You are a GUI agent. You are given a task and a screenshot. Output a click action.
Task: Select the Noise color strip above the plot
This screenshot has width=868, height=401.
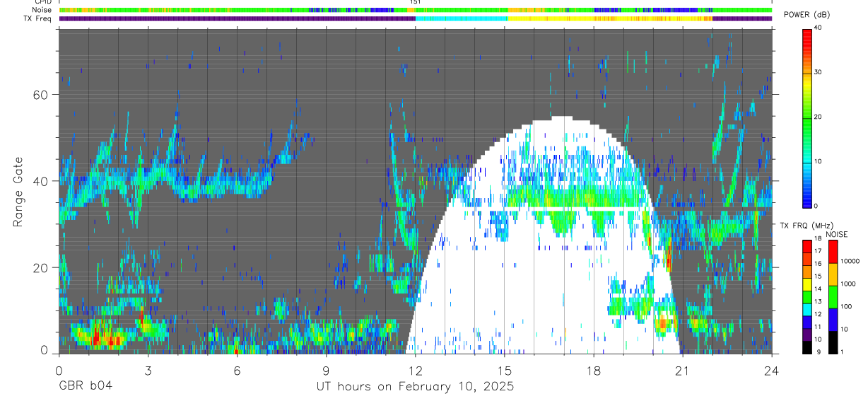[415, 11]
